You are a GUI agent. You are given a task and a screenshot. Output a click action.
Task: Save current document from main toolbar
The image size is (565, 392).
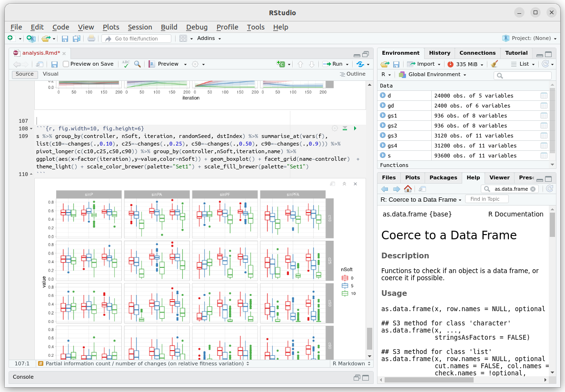click(x=65, y=39)
